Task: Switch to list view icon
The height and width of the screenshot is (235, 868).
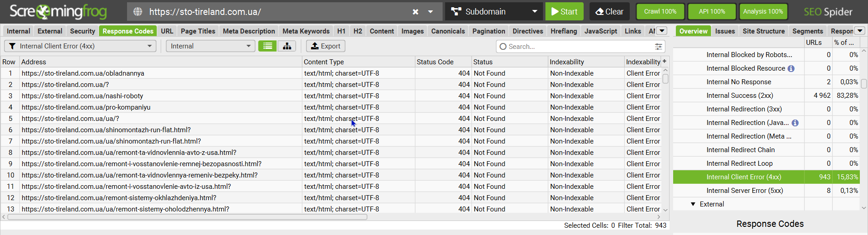Action: pos(268,46)
